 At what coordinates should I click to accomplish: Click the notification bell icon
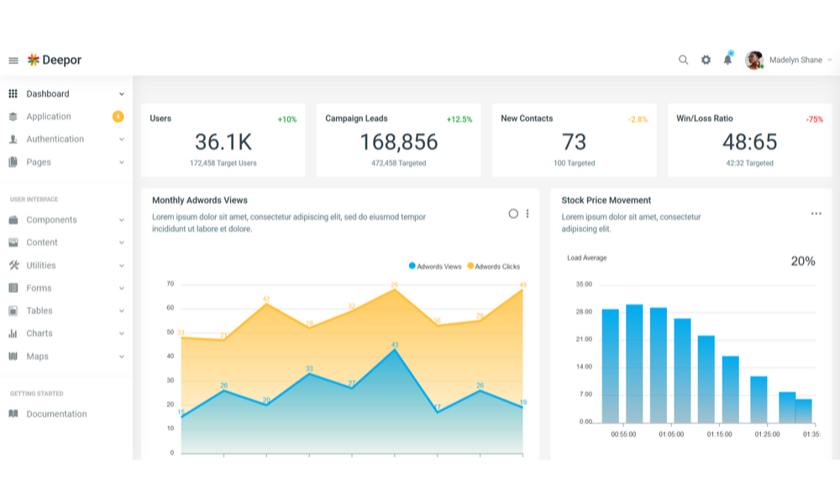pos(727,60)
